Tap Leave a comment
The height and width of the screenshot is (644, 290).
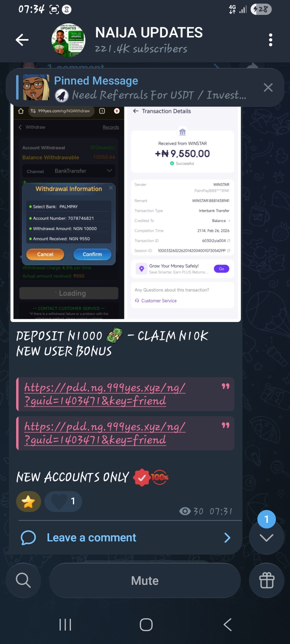[x=91, y=538]
